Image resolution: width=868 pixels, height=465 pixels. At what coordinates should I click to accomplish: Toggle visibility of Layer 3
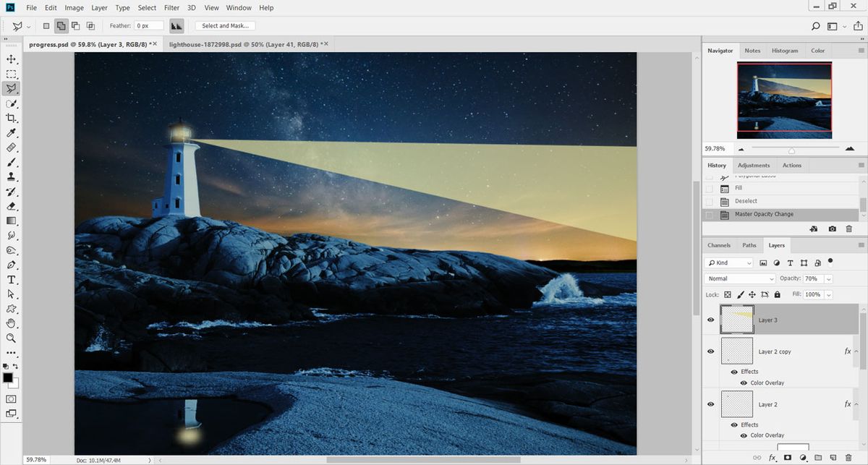tap(710, 320)
